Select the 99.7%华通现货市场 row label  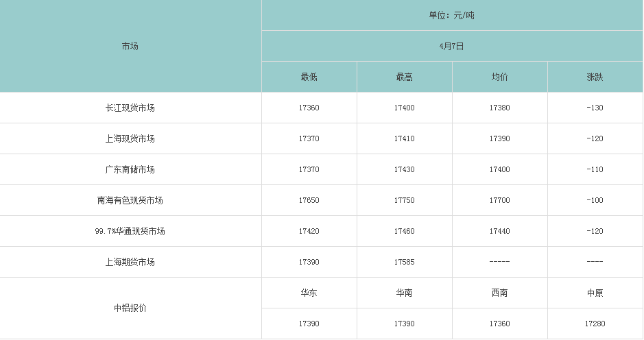pyautogui.click(x=130, y=231)
